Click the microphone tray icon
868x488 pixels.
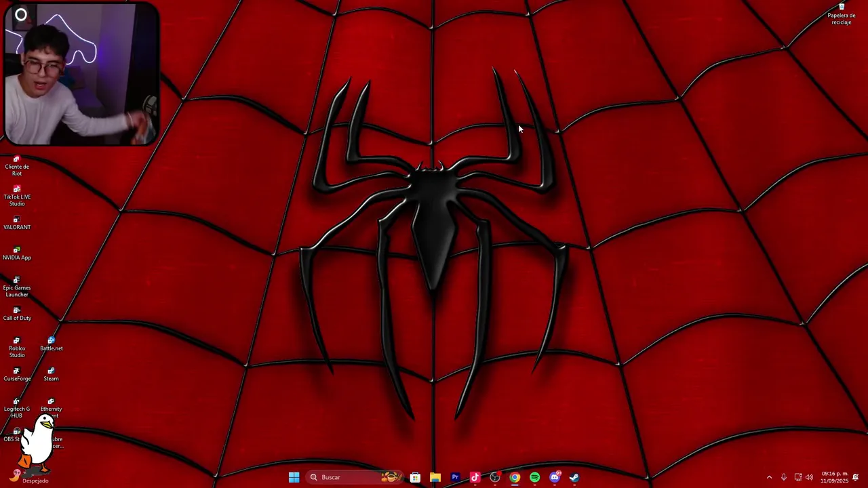point(784,477)
